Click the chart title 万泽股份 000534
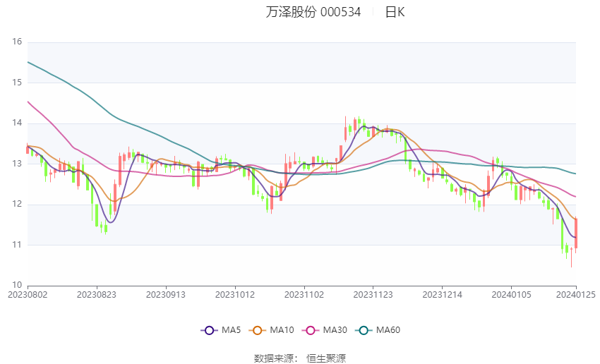 click(313, 12)
